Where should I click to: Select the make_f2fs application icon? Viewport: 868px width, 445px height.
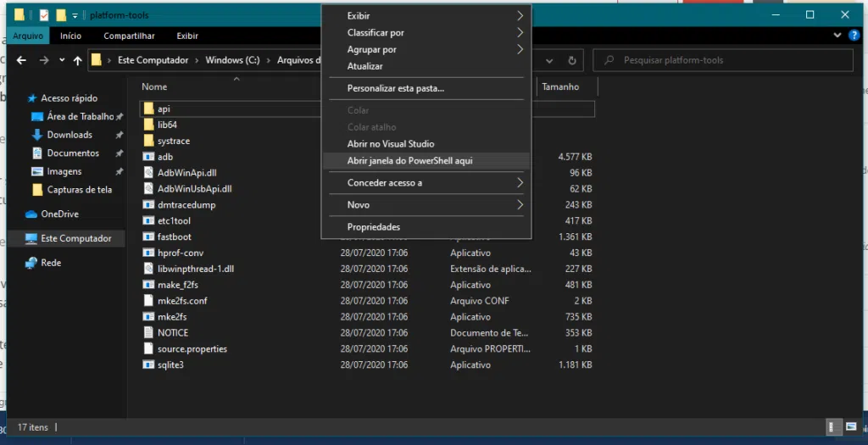click(148, 285)
